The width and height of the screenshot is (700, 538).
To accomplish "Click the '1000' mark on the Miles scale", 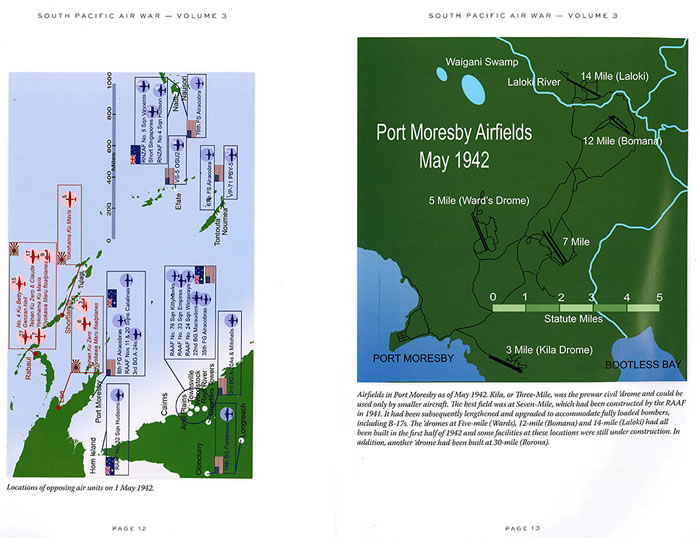I will click(x=109, y=80).
